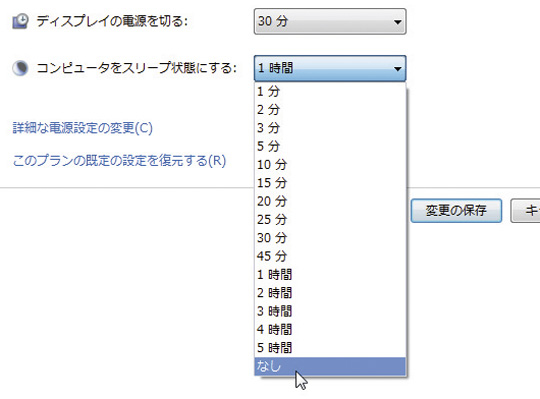This screenshot has width=540, height=399.
Task: Click the display power-off monitor icon
Action: pyautogui.click(x=20, y=21)
